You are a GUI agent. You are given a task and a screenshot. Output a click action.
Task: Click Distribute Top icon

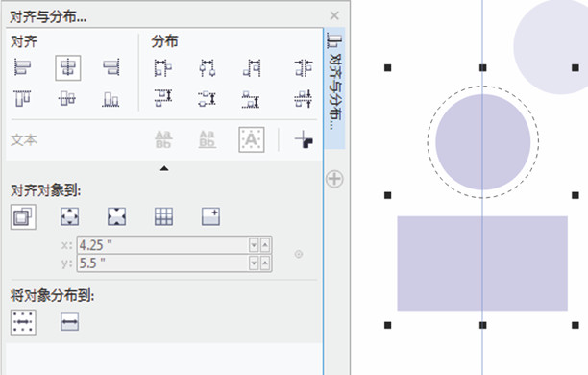[x=163, y=99]
